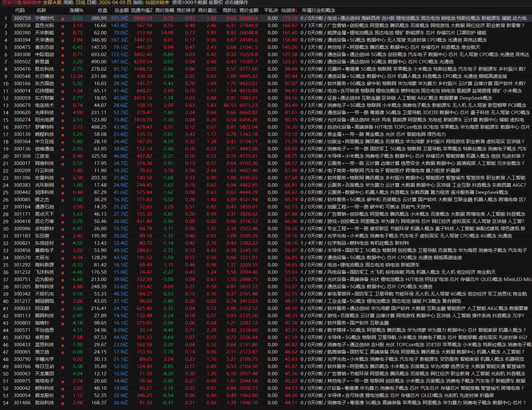Click the R icon beside 昆仑万维
The width and height of the screenshot is (532, 410).
[x=63, y=222]
